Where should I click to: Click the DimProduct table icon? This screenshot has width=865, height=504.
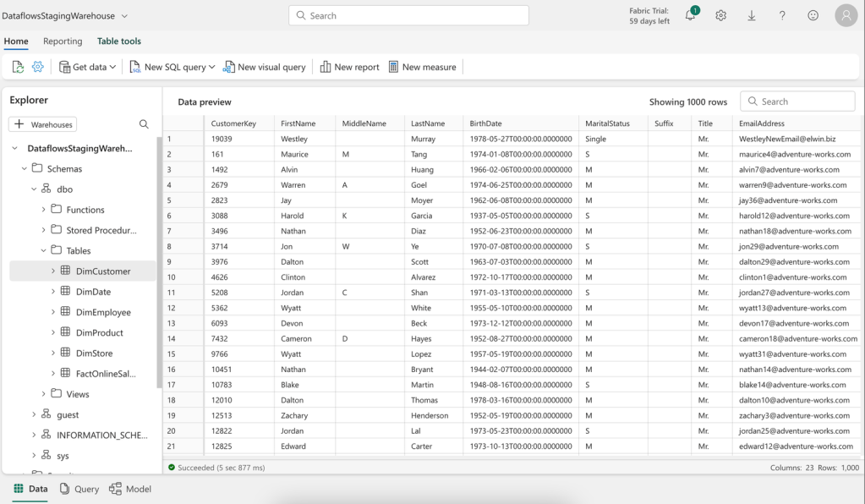(65, 331)
